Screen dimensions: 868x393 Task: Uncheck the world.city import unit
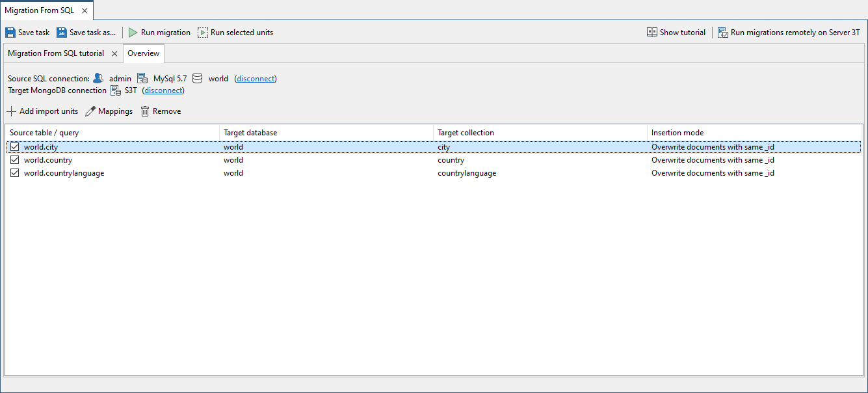[15, 147]
